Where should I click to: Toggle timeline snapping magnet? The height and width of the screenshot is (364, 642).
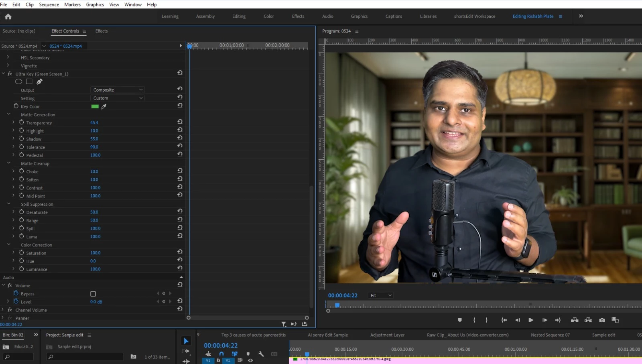pyautogui.click(x=221, y=354)
